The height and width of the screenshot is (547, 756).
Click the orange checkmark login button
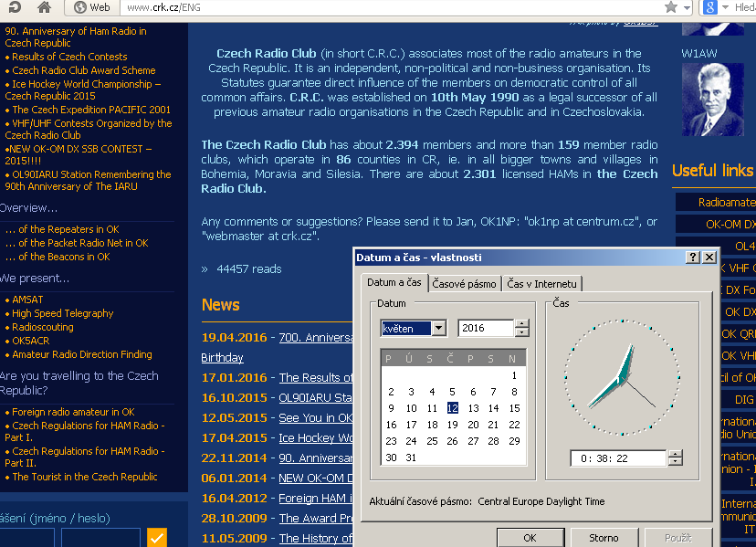pos(157,537)
